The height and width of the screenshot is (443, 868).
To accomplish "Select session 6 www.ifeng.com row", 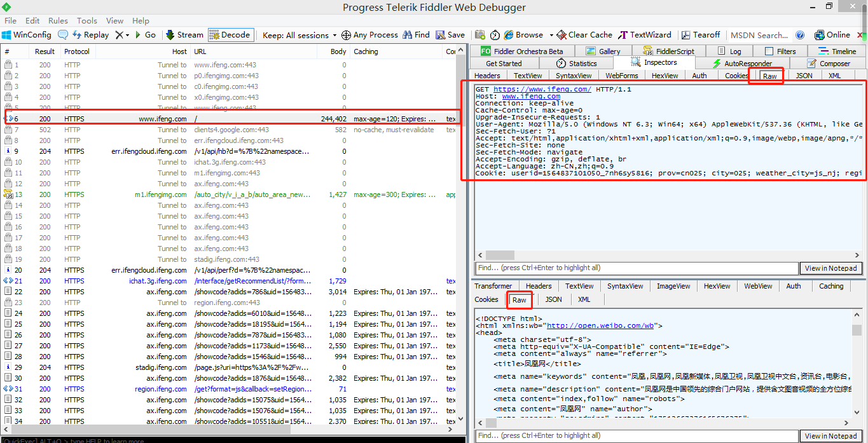I will click(x=229, y=119).
